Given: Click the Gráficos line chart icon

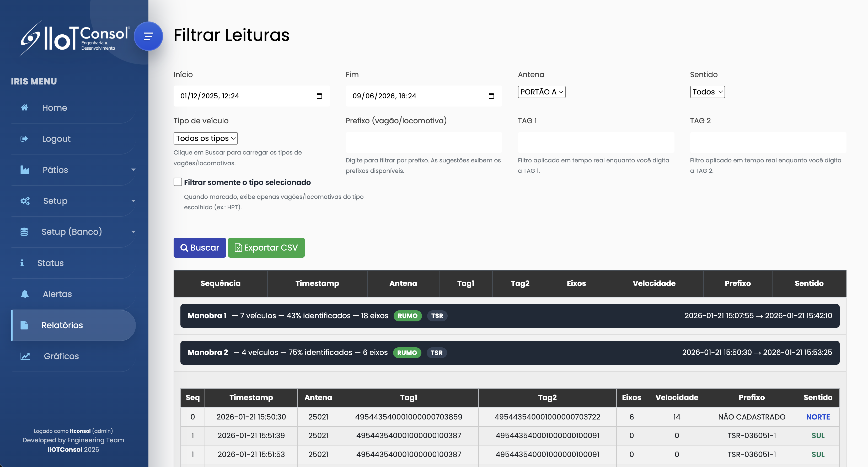Looking at the screenshot, I should [x=25, y=356].
